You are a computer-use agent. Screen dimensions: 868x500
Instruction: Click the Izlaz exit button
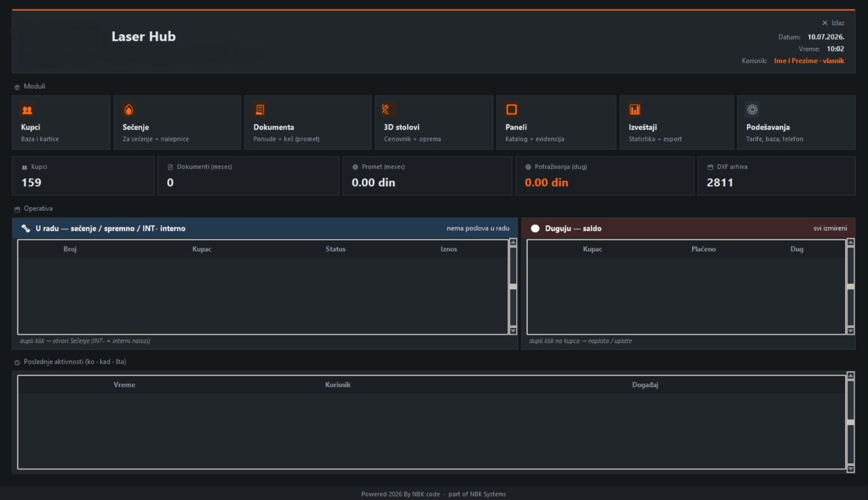coord(833,23)
